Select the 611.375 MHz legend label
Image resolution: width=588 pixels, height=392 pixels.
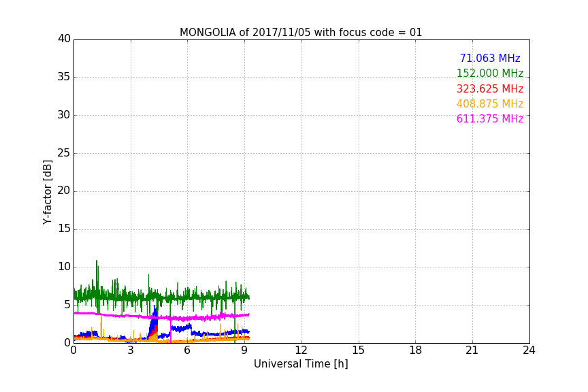pyautogui.click(x=490, y=118)
